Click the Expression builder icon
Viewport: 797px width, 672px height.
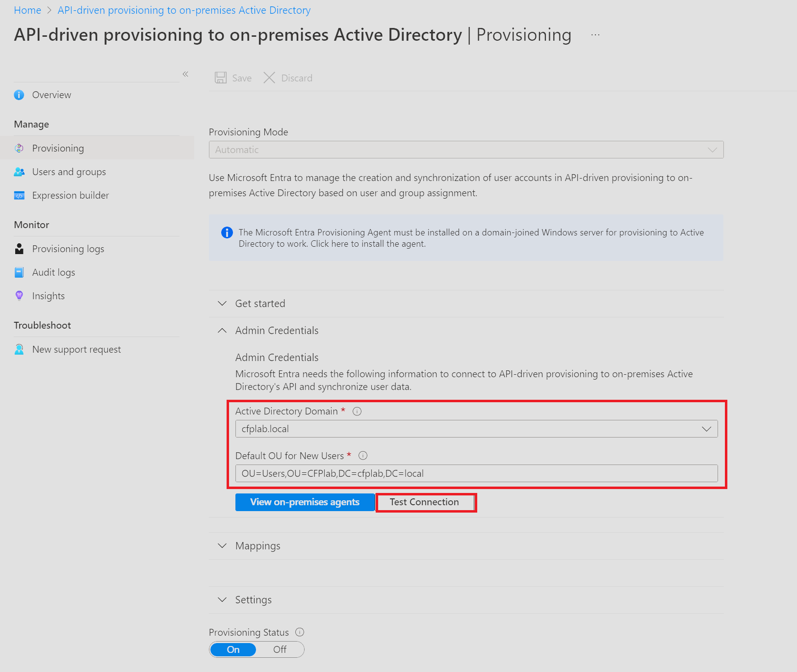point(20,195)
